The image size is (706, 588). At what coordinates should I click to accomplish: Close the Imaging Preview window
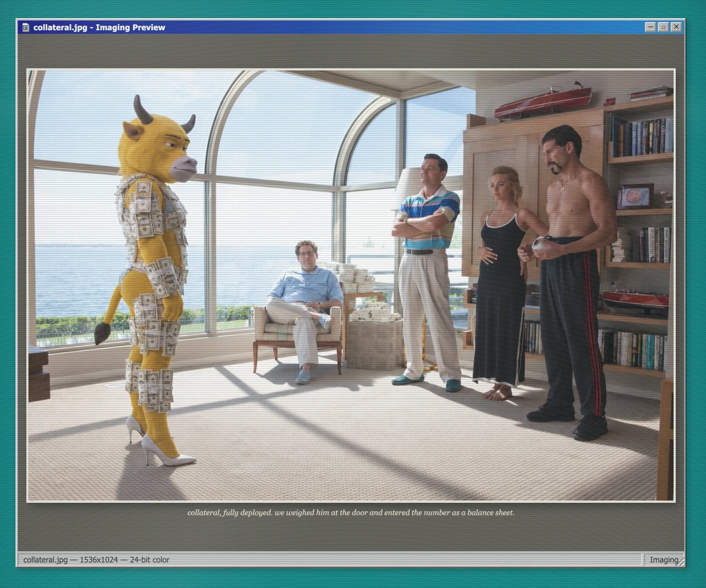tap(676, 27)
